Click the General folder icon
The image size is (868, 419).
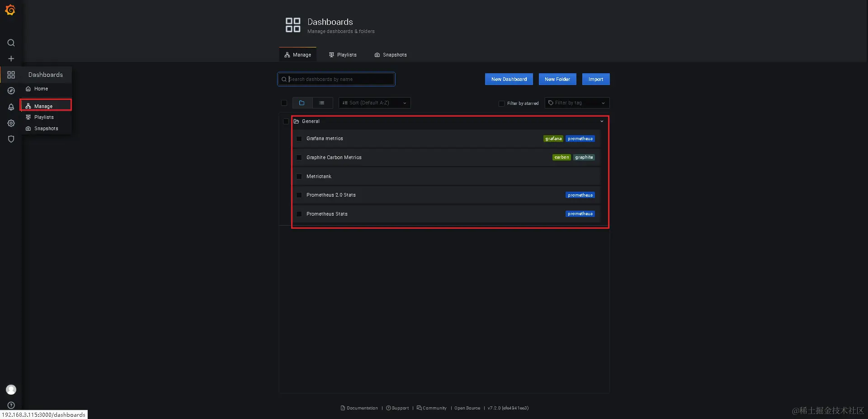[297, 122]
